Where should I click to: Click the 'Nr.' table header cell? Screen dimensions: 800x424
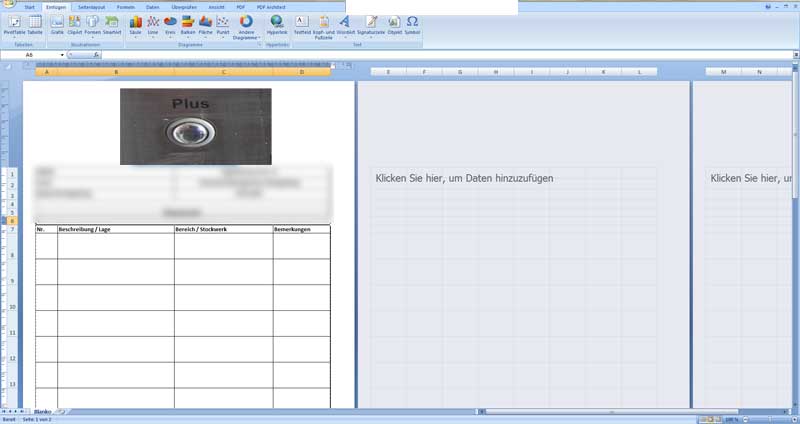46,229
